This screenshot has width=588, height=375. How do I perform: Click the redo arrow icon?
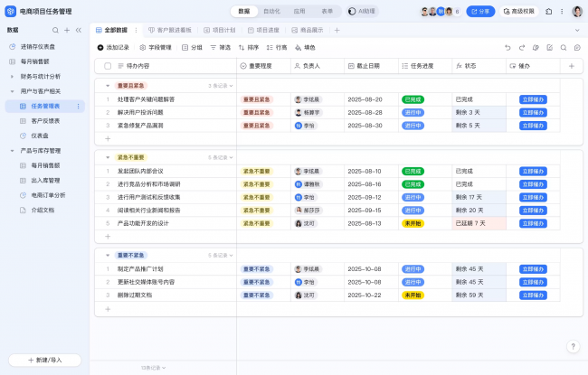coord(521,47)
